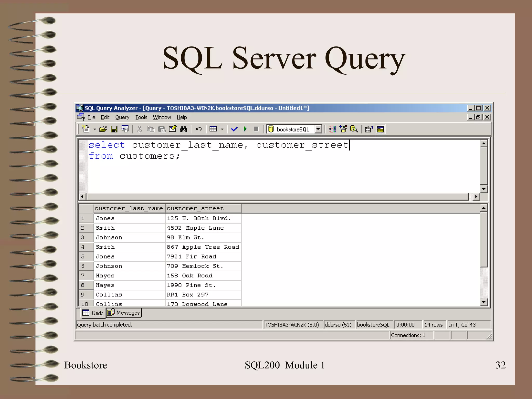Parse query with the blue checkmark
Image resolution: width=532 pixels, height=399 pixels.
point(234,129)
